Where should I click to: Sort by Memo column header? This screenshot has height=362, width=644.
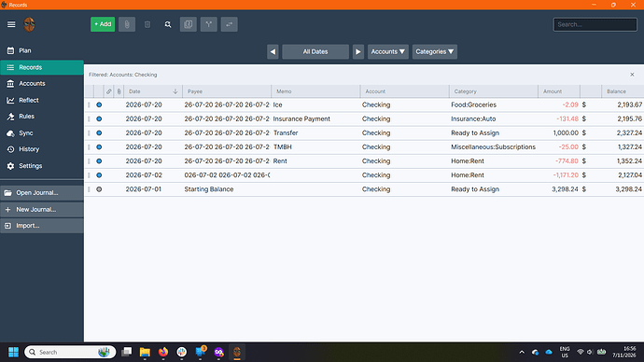(x=315, y=91)
